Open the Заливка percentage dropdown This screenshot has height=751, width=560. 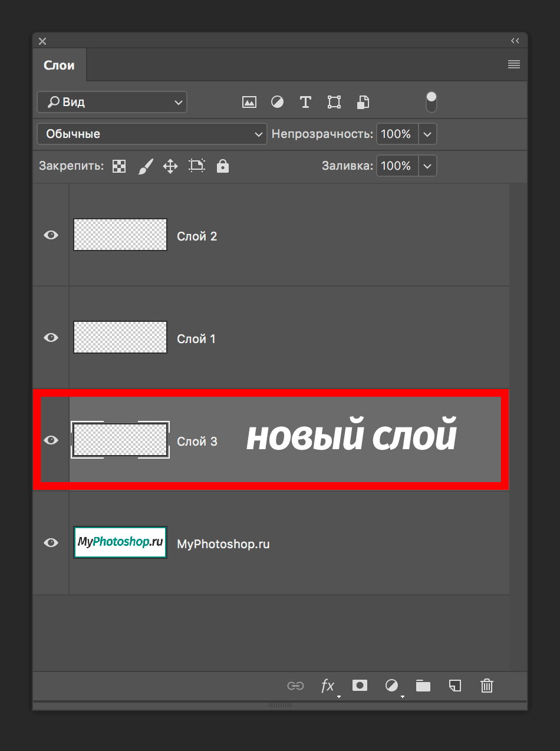pyautogui.click(x=427, y=166)
